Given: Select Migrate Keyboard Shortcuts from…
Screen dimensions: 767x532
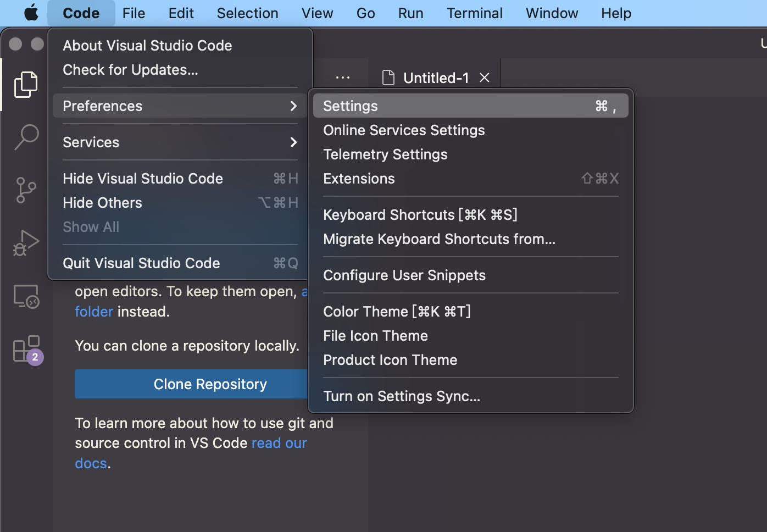Looking at the screenshot, I should tap(471, 239).
